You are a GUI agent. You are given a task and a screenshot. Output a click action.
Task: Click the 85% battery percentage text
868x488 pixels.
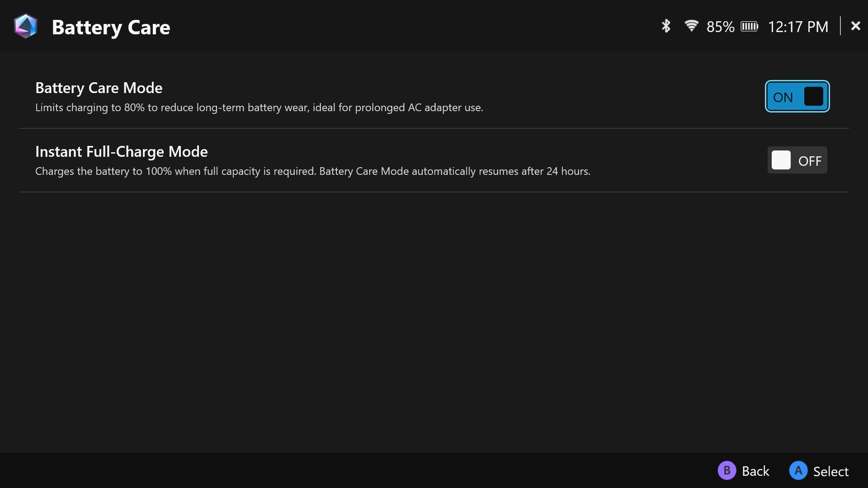click(x=720, y=27)
